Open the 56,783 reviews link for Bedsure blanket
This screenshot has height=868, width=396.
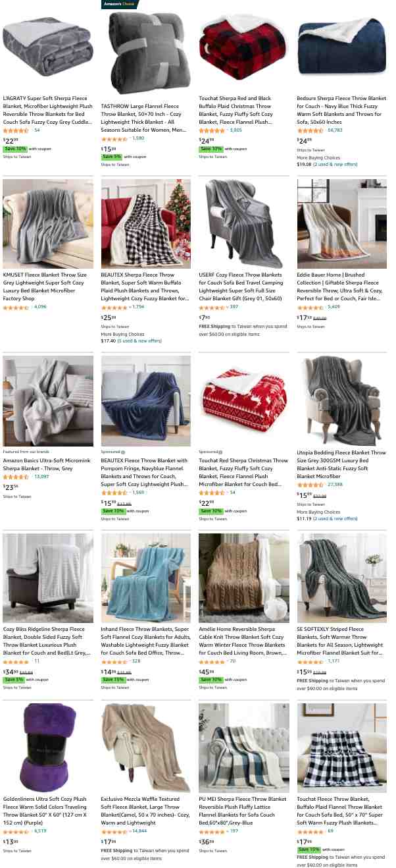(x=335, y=130)
